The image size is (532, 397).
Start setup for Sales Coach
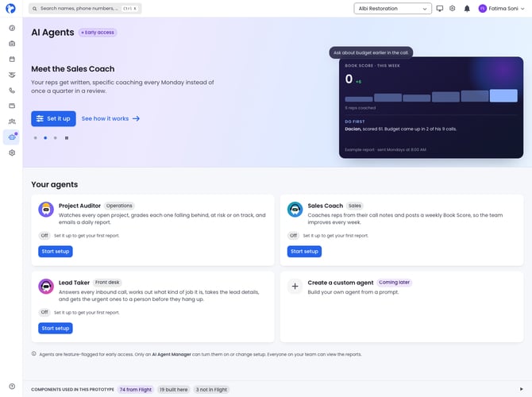[304, 252]
